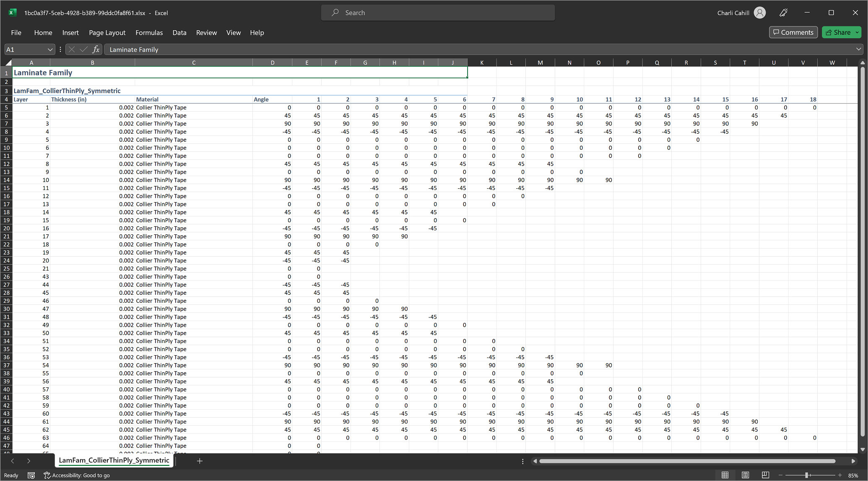The height and width of the screenshot is (481, 868).
Task: Open Insert Function fx icon
Action: 96,49
